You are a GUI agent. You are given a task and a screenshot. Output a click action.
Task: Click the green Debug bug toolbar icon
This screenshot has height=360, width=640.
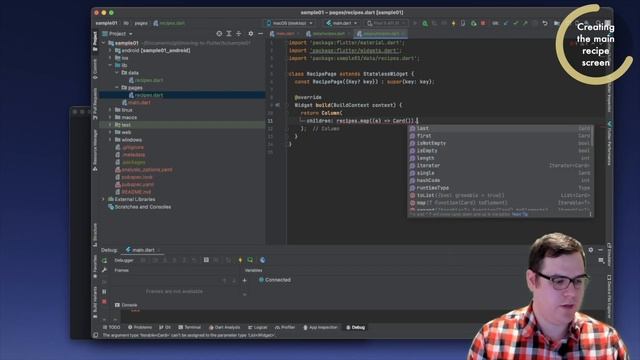tap(425, 23)
